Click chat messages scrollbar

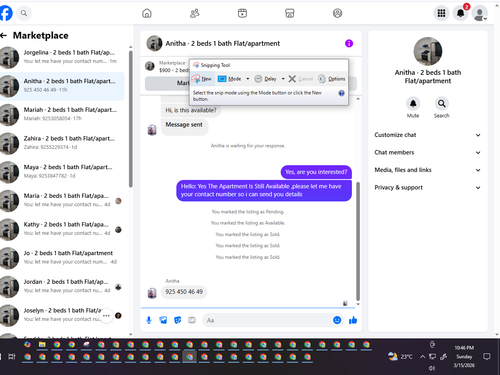coord(358,241)
